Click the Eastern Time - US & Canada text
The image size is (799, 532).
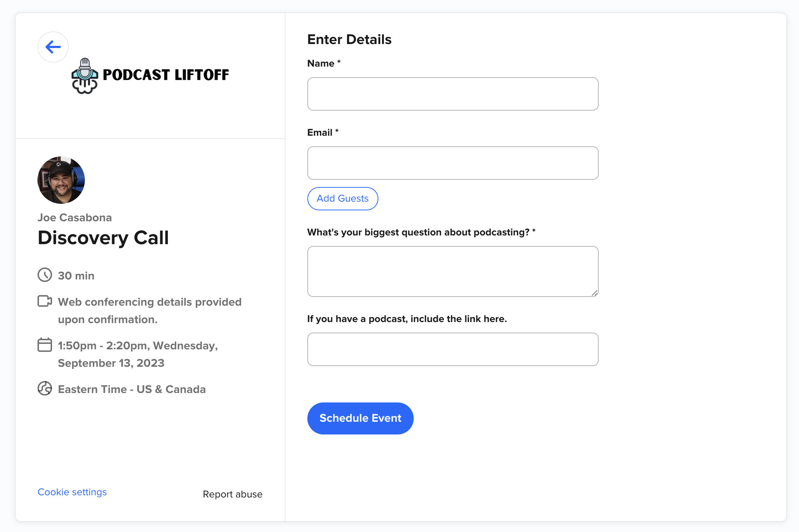coord(132,389)
